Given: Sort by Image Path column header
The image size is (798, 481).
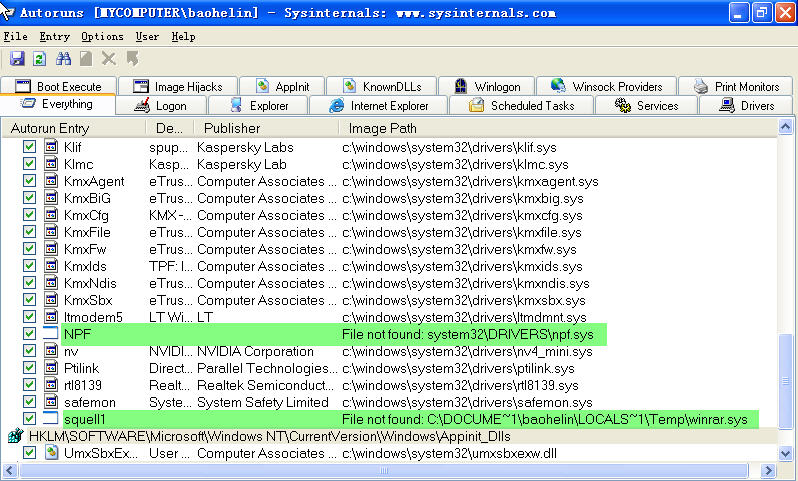Looking at the screenshot, I should click(558, 128).
